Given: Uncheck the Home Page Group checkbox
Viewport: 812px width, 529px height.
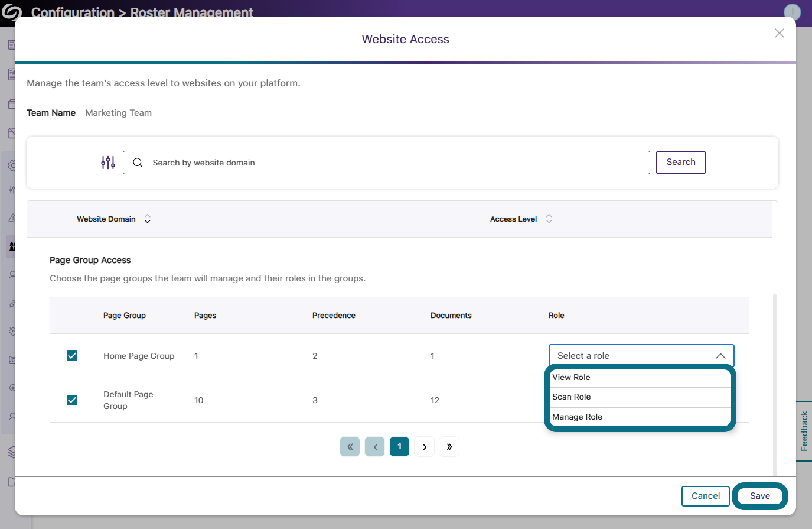Looking at the screenshot, I should pos(72,356).
